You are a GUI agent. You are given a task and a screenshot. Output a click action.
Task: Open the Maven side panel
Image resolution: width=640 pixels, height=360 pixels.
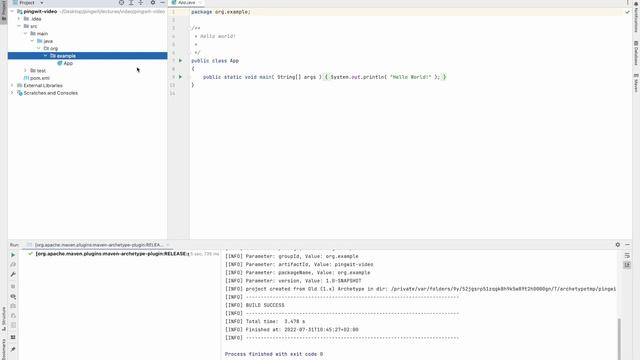pos(636,83)
